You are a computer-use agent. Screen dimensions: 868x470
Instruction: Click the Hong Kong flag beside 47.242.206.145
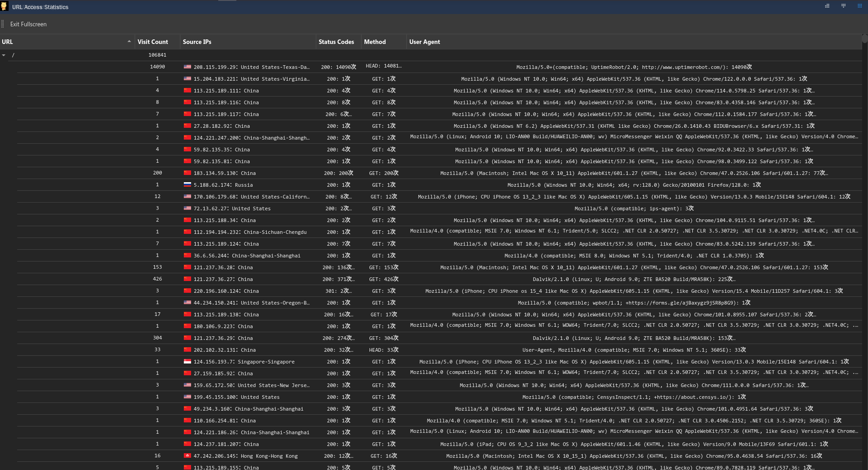pyautogui.click(x=187, y=455)
